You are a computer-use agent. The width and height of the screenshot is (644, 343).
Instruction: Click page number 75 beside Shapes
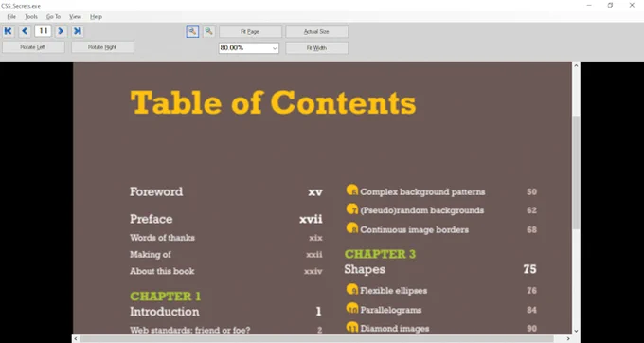coord(529,269)
